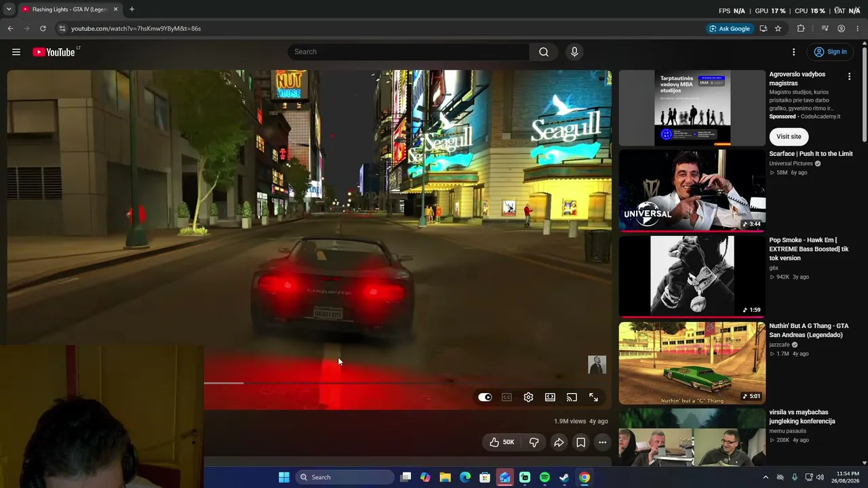Go to the Universal Pictures channel
868x488 pixels.
[791, 163]
